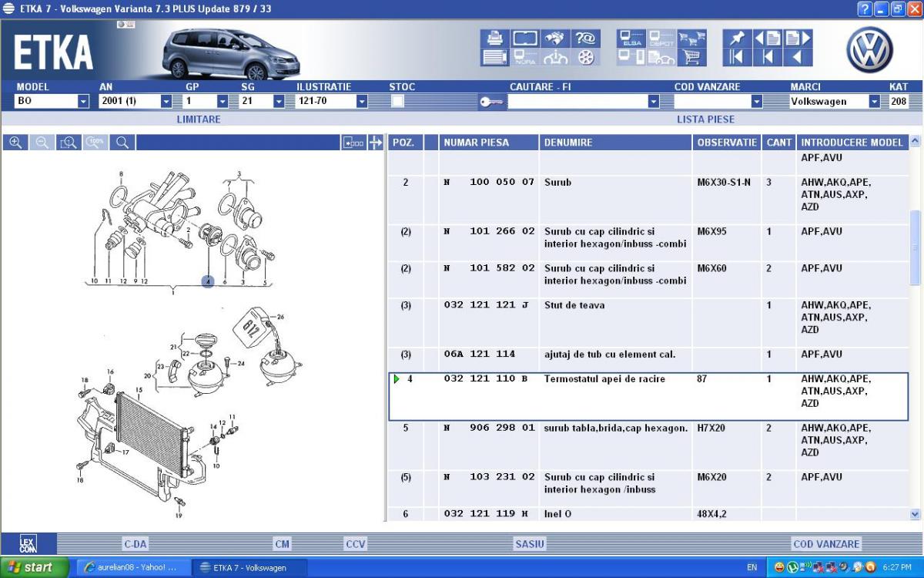Select 'Inel O' part row
Image resolution: width=924 pixels, height=578 pixels.
648,514
